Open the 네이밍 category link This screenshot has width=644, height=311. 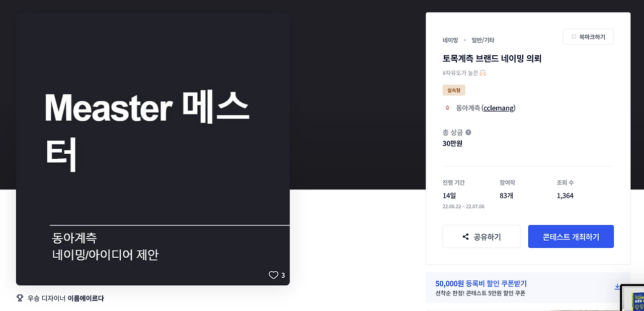[x=449, y=40]
